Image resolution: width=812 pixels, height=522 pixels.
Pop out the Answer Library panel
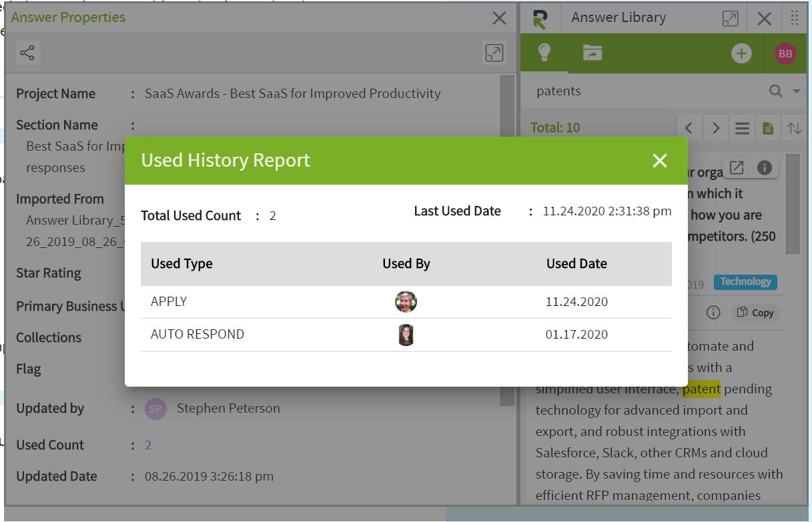pyautogui.click(x=731, y=18)
